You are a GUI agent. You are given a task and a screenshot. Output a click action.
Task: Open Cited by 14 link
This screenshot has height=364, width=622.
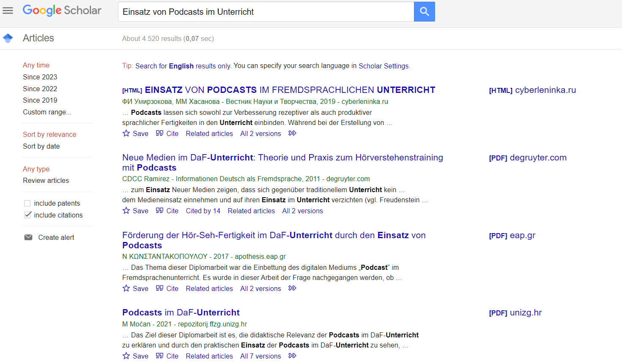(203, 211)
